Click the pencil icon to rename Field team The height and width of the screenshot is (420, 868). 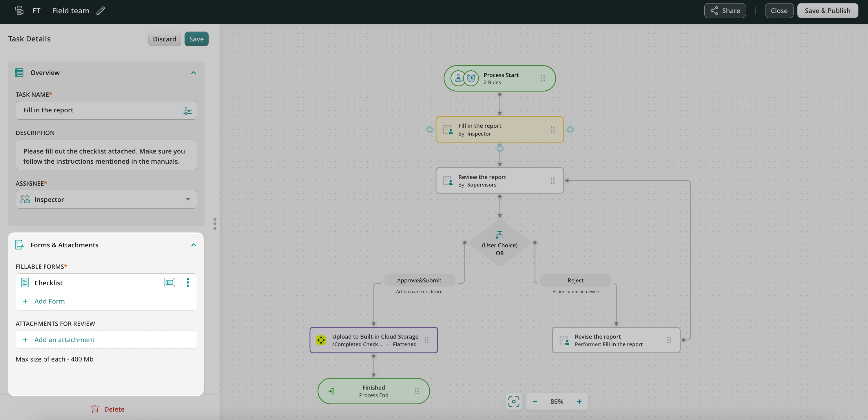pyautogui.click(x=101, y=11)
